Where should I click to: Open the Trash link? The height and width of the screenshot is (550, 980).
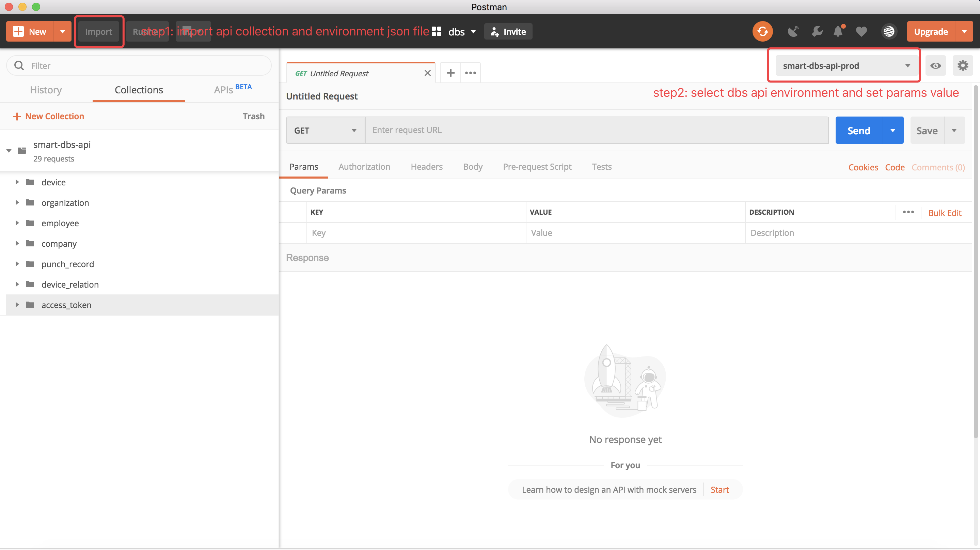[253, 116]
